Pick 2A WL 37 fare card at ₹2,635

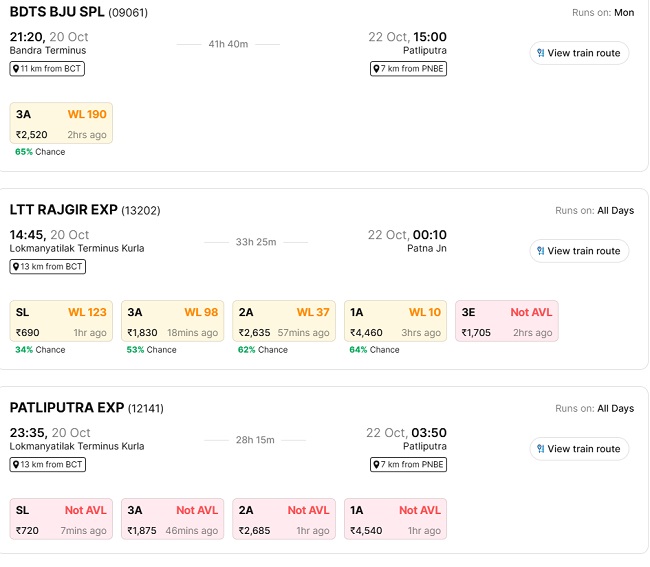coord(284,322)
